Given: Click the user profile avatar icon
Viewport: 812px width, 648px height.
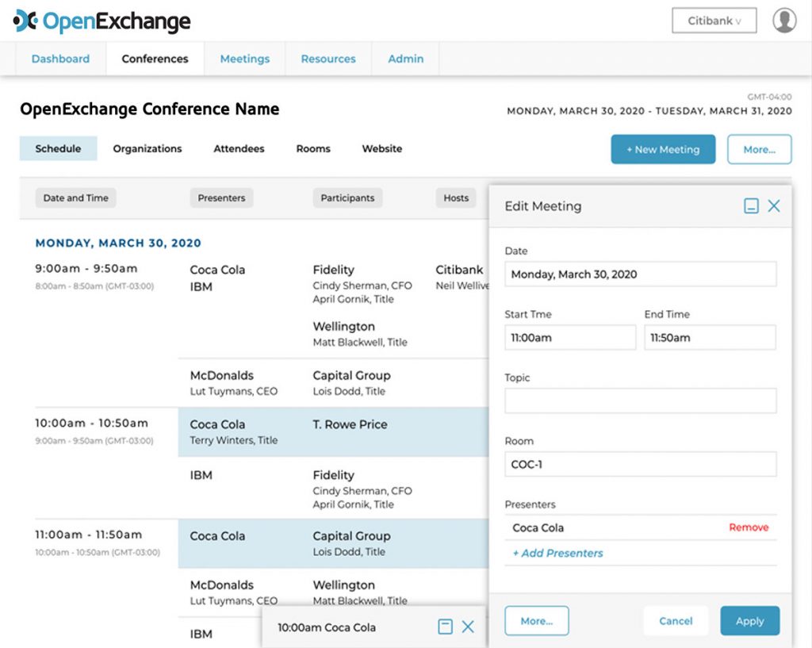Looking at the screenshot, I should pyautogui.click(x=784, y=21).
